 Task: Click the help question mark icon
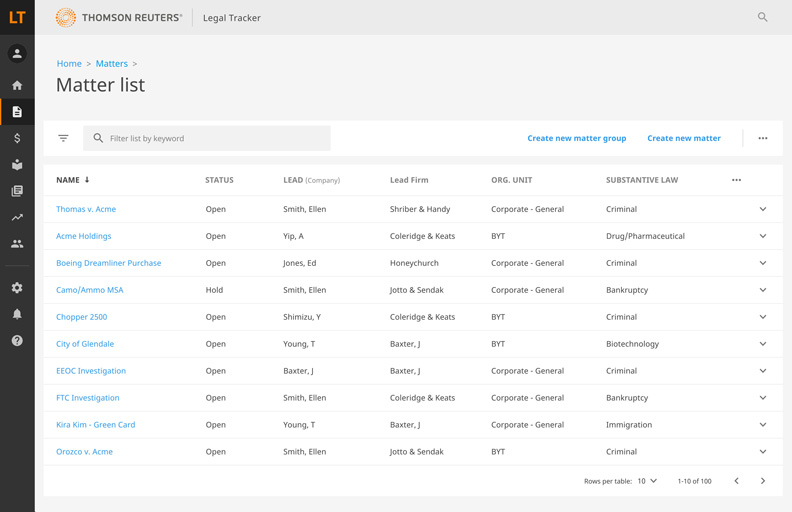tap(17, 341)
